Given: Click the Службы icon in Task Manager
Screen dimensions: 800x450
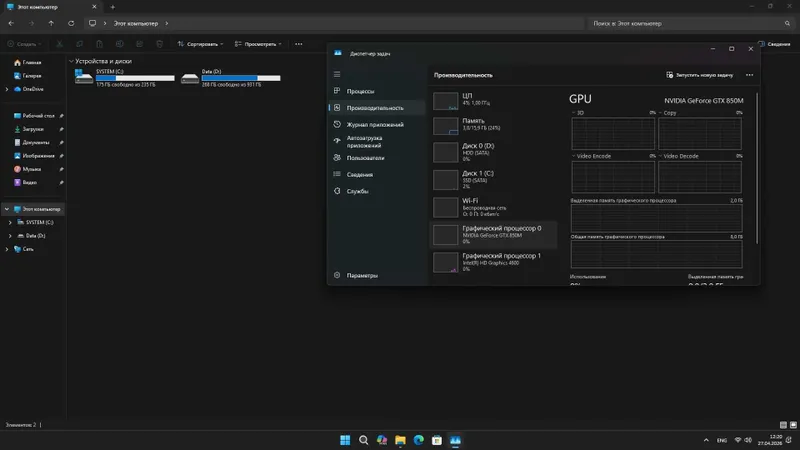Looking at the screenshot, I should [x=337, y=191].
